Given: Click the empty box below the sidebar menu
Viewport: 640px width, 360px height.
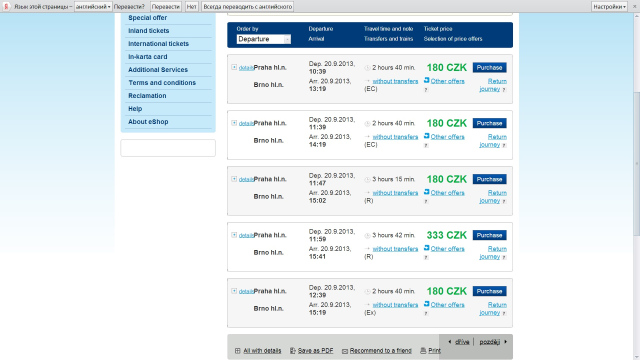Looking at the screenshot, I should point(168,148).
